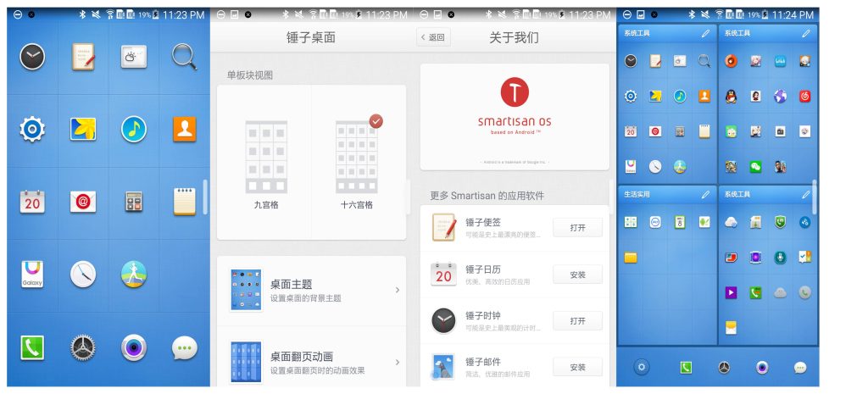Image resolution: width=868 pixels, height=394 pixels.
Task: Select the checked 十六宫格 grid layout
Action: [x=356, y=161]
